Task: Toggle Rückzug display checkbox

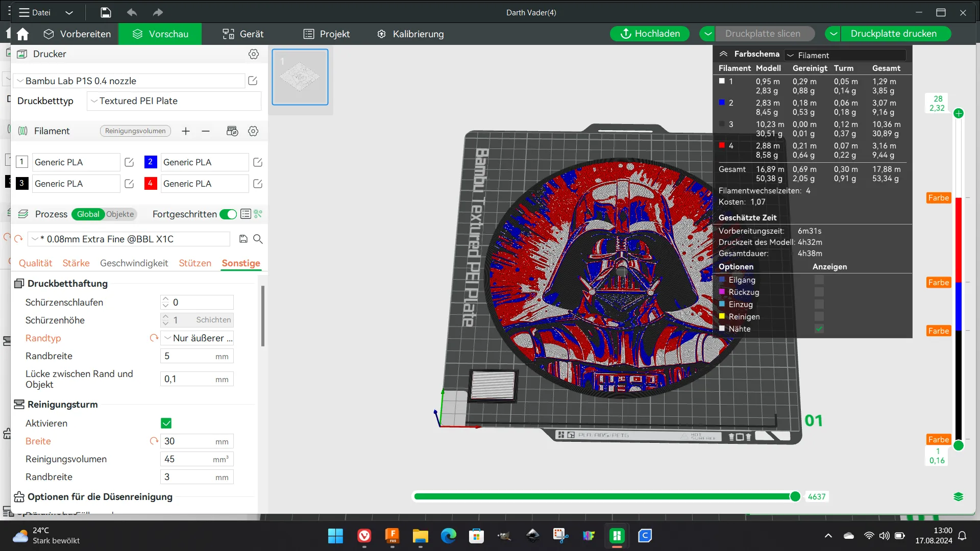Action: [x=819, y=292]
